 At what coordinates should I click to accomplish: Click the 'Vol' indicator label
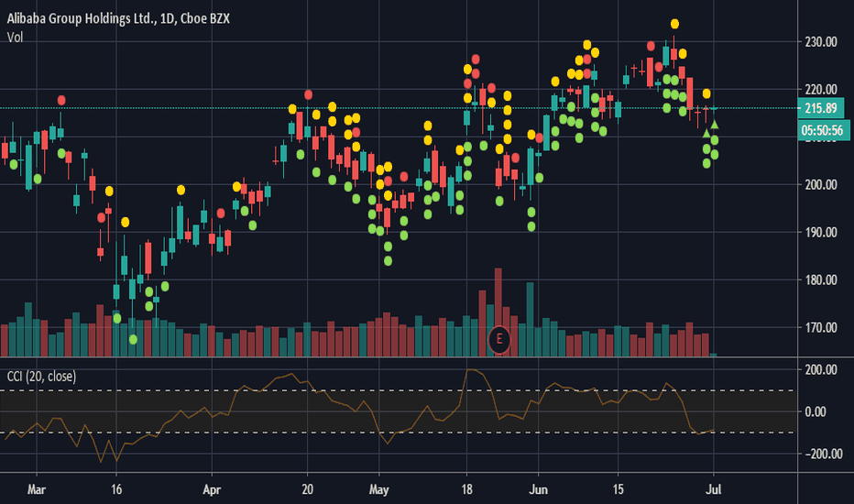[15, 38]
